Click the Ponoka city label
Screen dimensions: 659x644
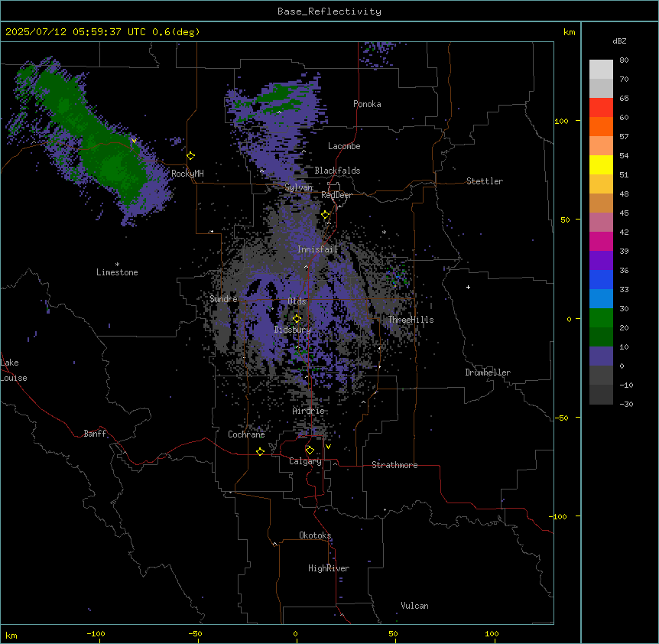coord(367,104)
